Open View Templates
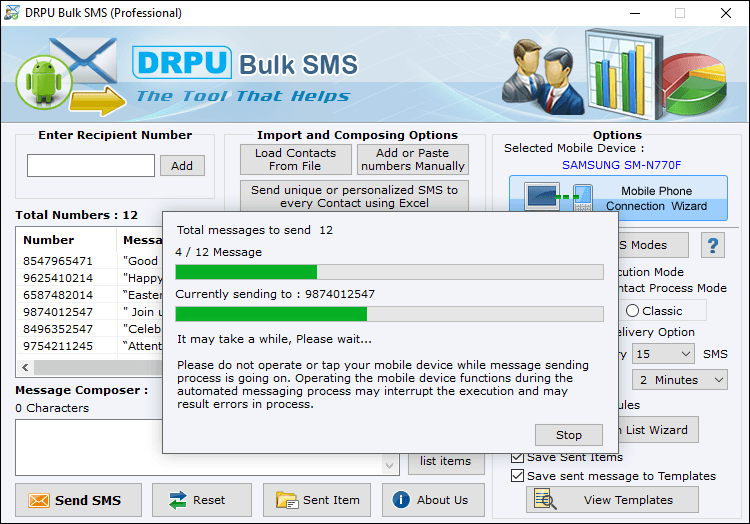Screen dimensions: 750x524 pyautogui.click(x=612, y=500)
